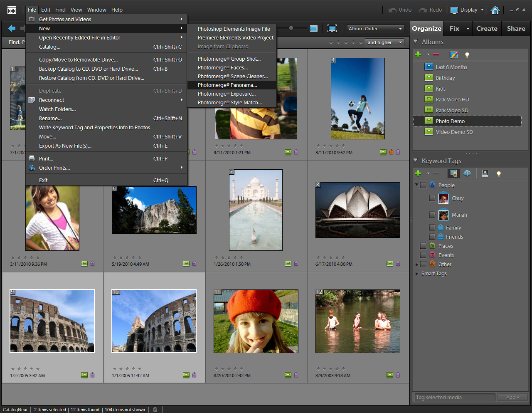Click the red minus delete album icon
The width and height of the screenshot is (532, 413).
coord(436,54)
